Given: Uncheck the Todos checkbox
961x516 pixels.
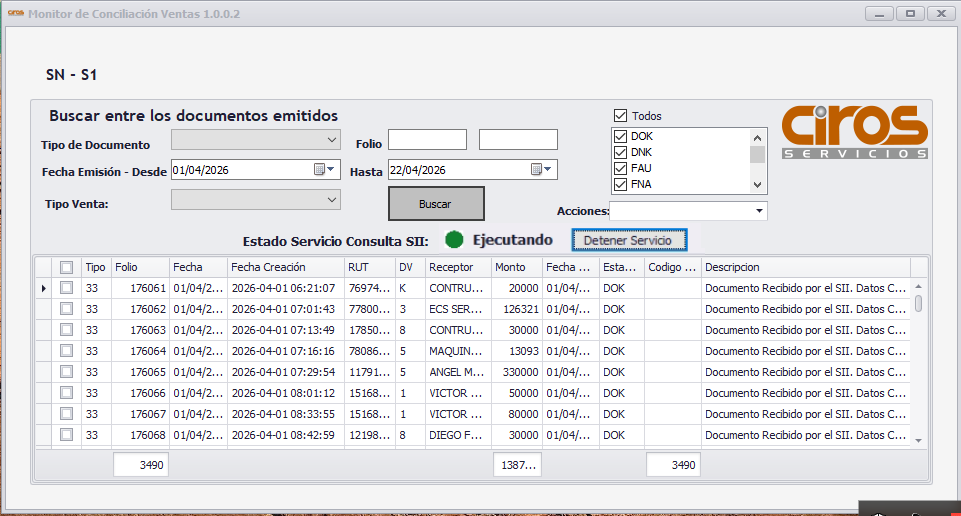Looking at the screenshot, I should (x=620, y=115).
